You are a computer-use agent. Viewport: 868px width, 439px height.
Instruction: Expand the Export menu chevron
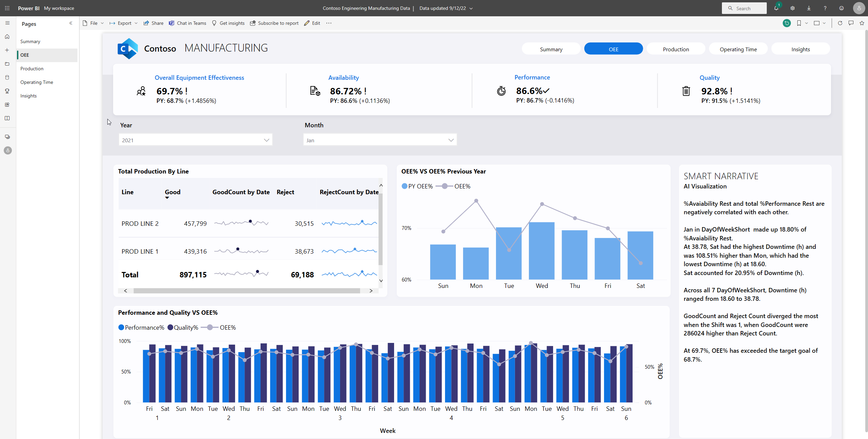[x=136, y=23]
